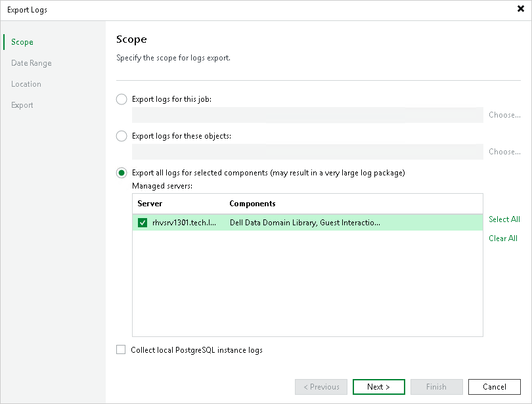Enable Collect local PostgreSQL instance logs
The image size is (532, 404).
[x=121, y=350]
